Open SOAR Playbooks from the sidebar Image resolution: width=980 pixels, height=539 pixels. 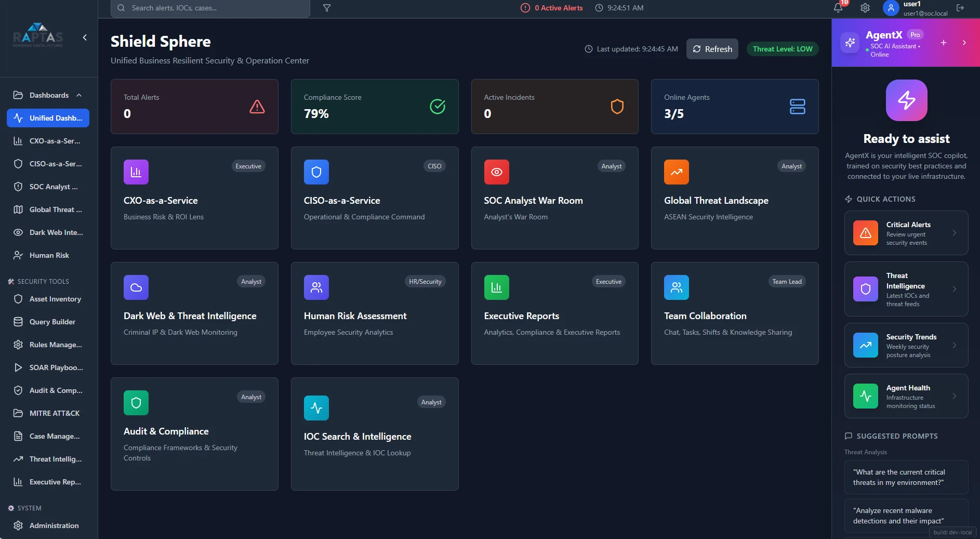click(18, 367)
